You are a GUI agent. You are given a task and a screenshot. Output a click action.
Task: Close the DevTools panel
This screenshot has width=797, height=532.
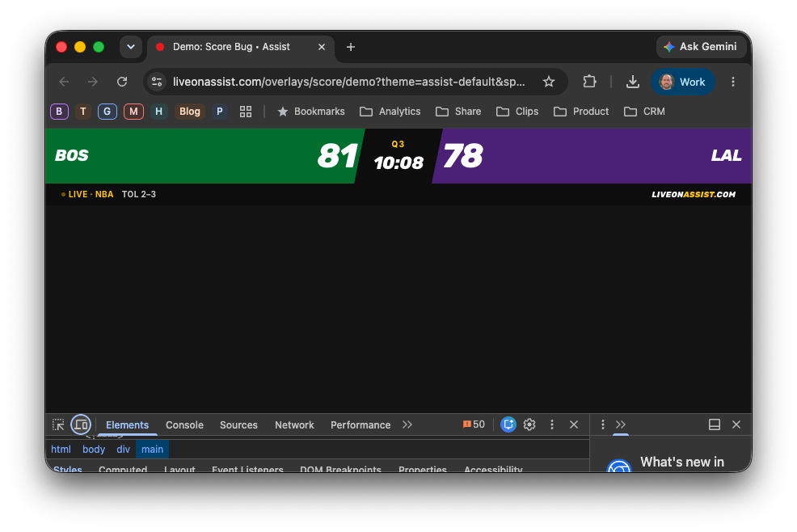pos(574,424)
